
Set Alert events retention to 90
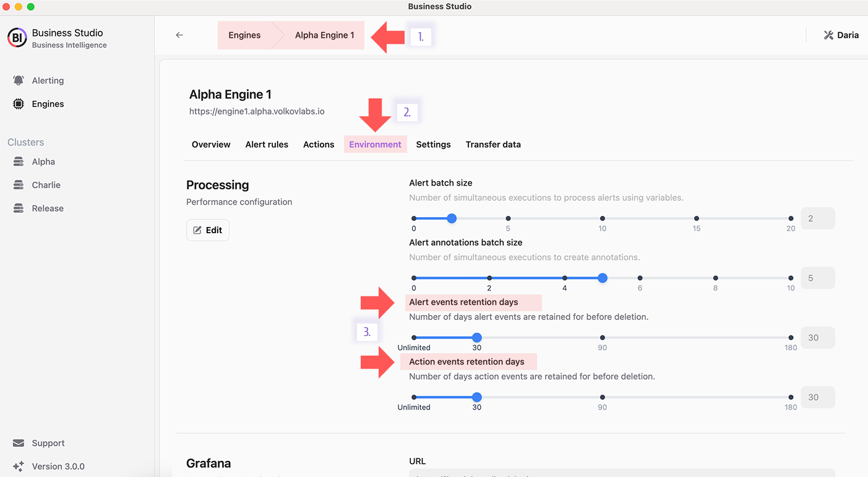pyautogui.click(x=603, y=338)
